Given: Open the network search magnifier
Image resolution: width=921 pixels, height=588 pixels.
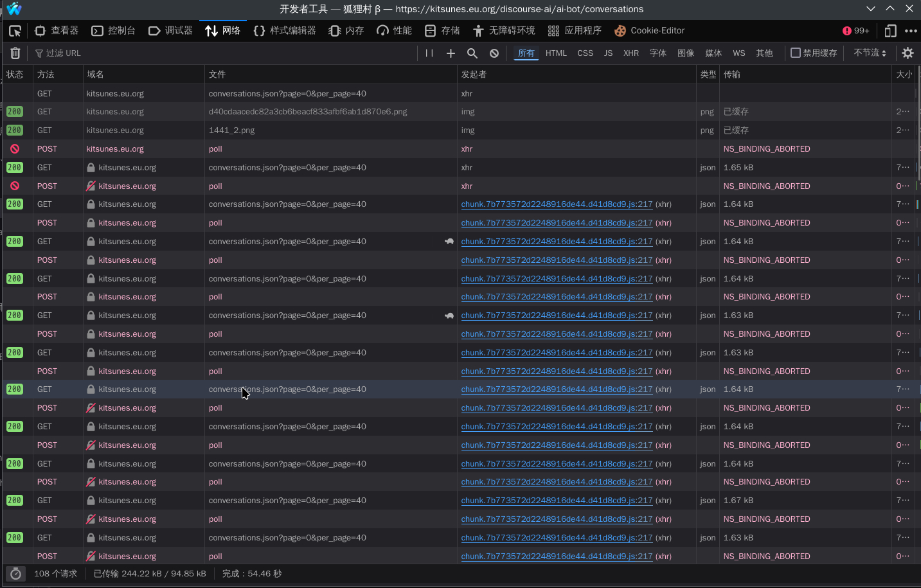Looking at the screenshot, I should (x=472, y=53).
